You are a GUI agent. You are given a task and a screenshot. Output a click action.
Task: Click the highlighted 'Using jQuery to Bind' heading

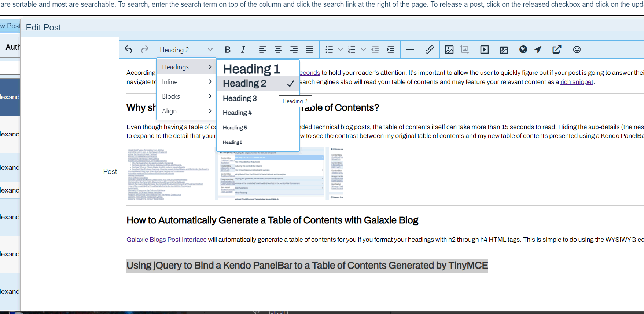point(307,265)
